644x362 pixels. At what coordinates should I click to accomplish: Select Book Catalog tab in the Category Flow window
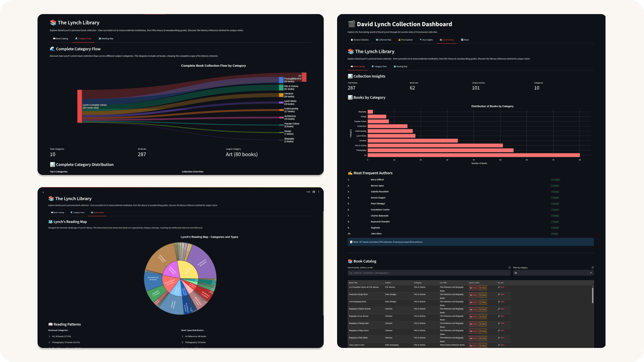point(60,39)
